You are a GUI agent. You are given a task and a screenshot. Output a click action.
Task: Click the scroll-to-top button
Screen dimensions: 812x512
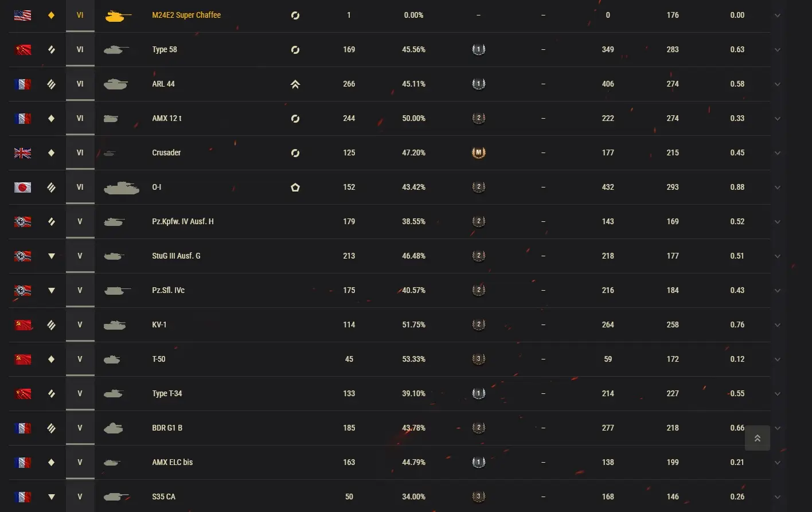[x=757, y=438]
